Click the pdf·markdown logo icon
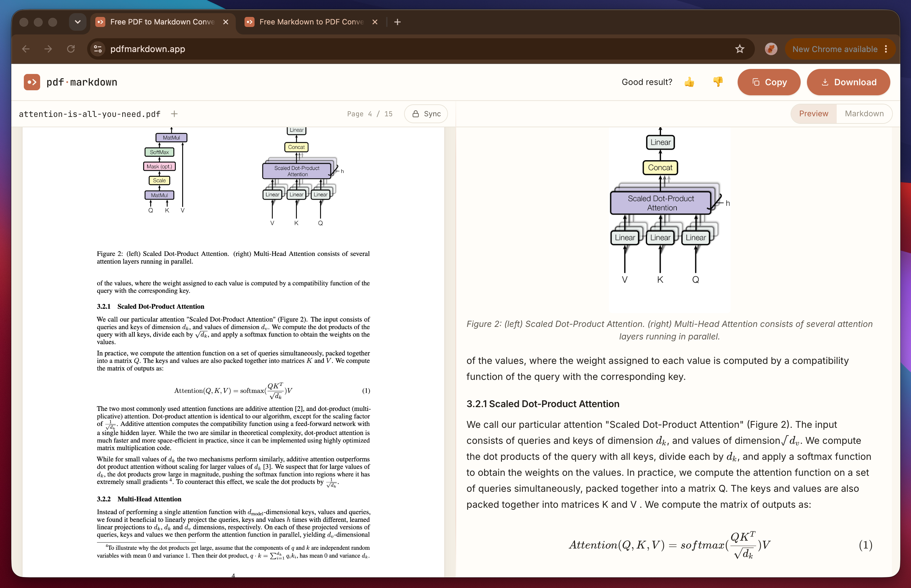911x588 pixels. click(x=32, y=82)
